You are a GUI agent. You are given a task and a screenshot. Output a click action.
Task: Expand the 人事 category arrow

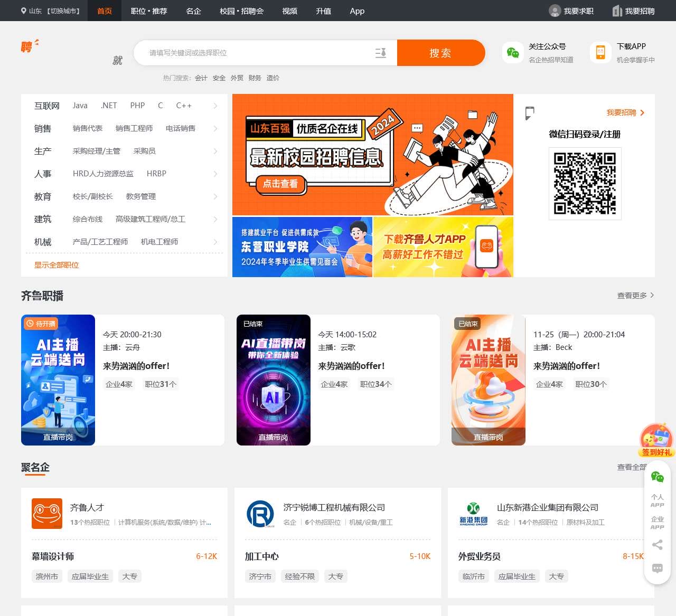(215, 174)
